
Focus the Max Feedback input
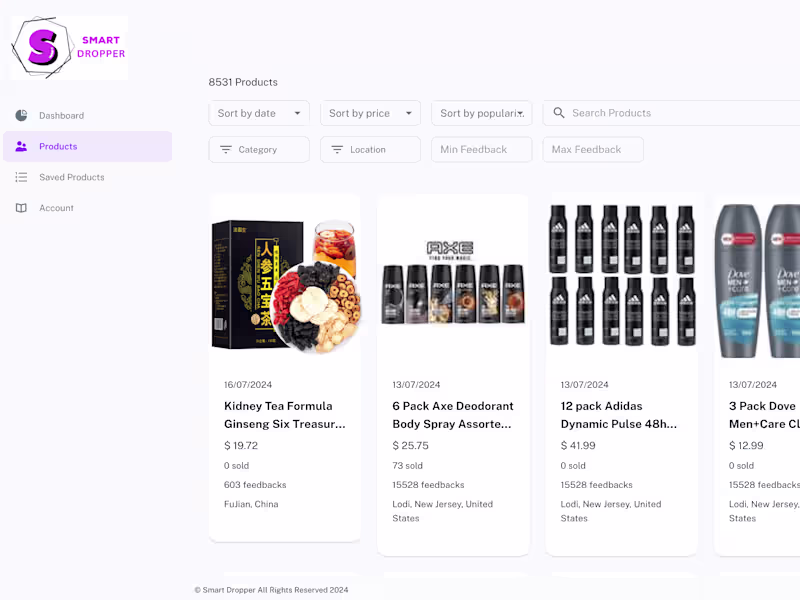(x=592, y=150)
